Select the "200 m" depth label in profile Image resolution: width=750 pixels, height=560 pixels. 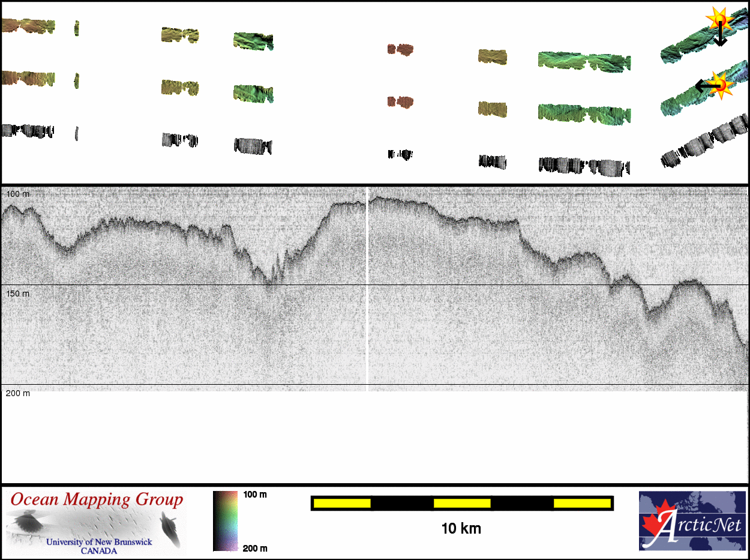[x=17, y=393]
